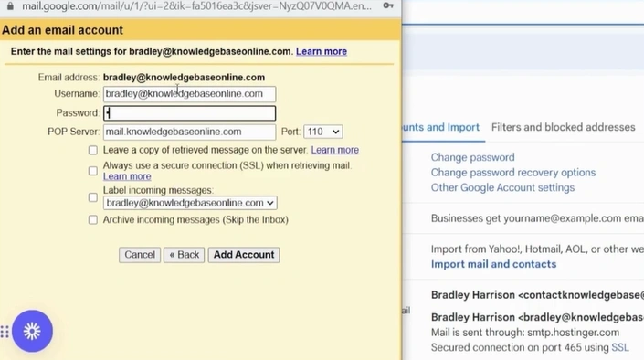Viewport: 644px width, 360px height.
Task: Open Learn more about leaving server copy
Action: 334,150
